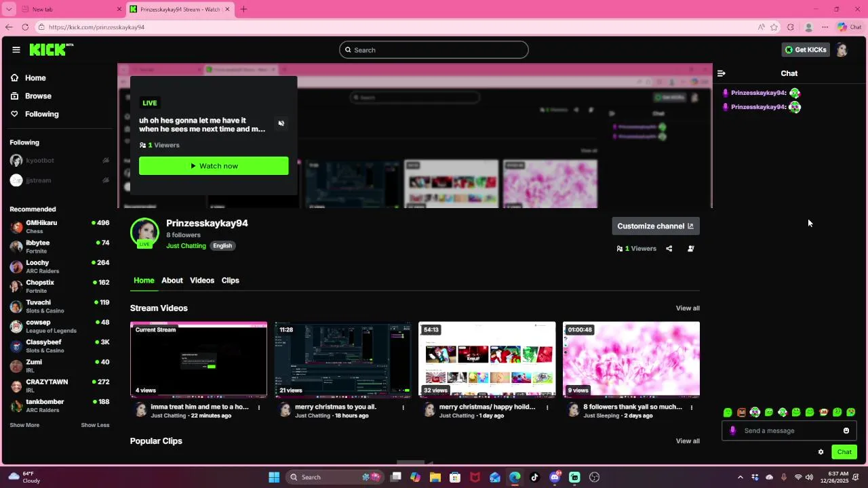The width and height of the screenshot is (868, 488).
Task: Go back in browser toolbar
Action: [9, 27]
